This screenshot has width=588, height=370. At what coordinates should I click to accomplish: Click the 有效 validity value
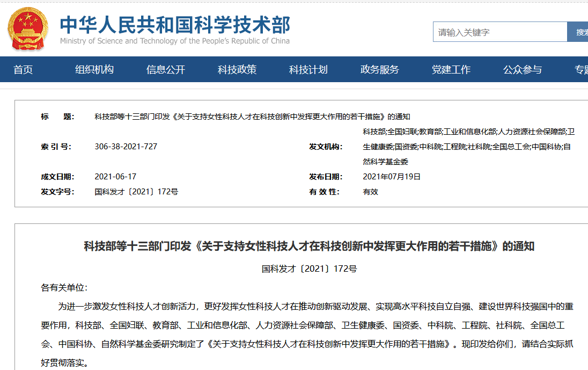[x=370, y=192]
